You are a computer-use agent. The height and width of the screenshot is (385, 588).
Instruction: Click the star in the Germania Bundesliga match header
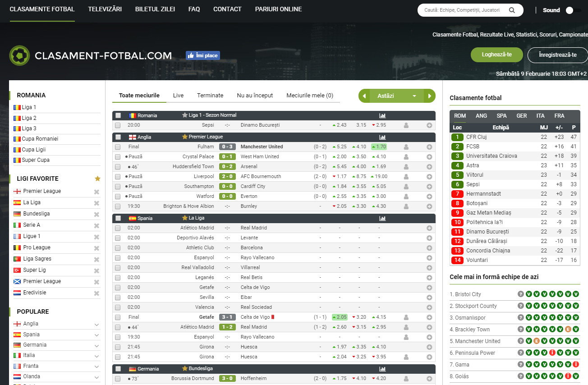coord(184,368)
